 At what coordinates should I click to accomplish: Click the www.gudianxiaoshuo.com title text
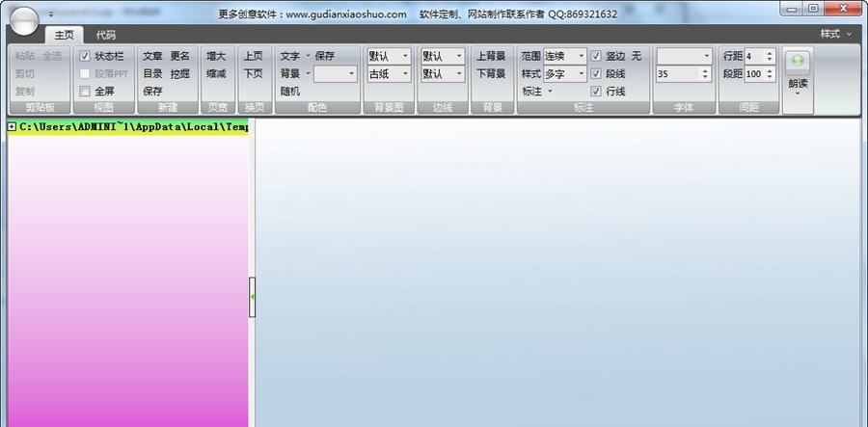(346, 14)
